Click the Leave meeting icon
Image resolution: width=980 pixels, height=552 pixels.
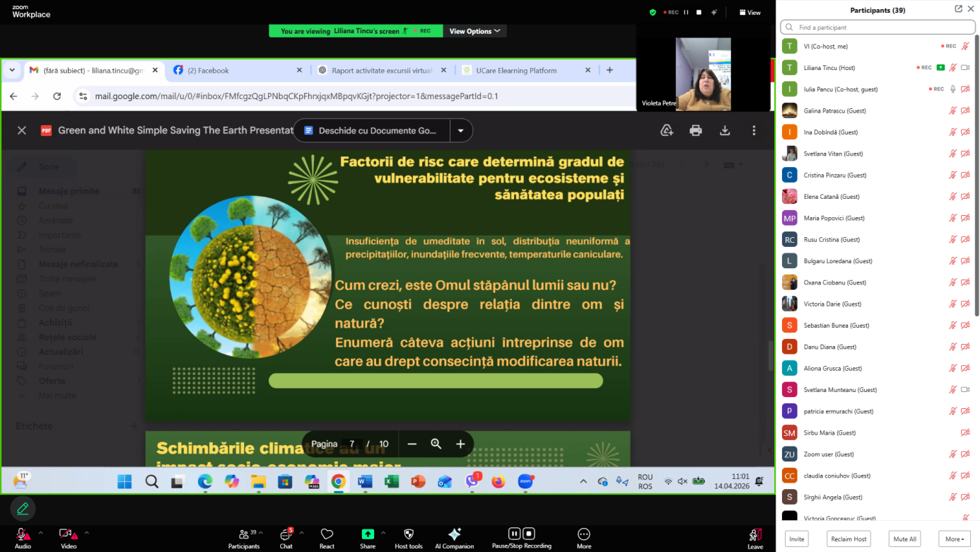point(755,534)
